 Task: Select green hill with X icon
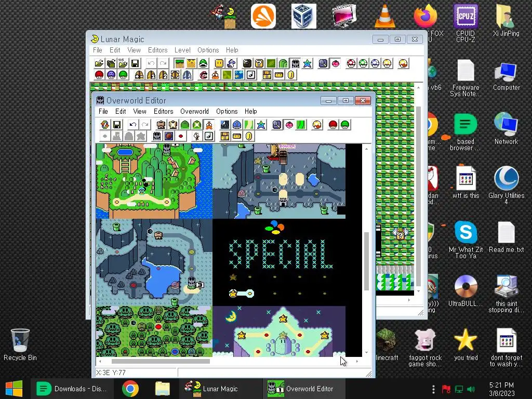(x=197, y=125)
